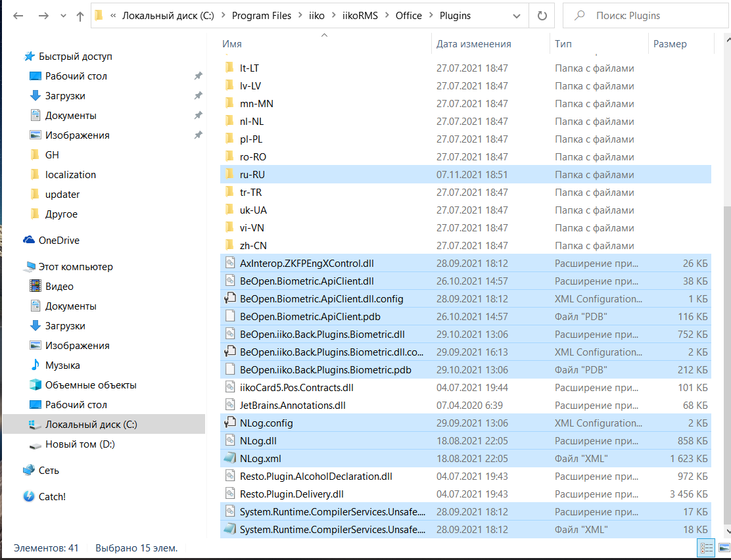The width and height of the screenshot is (731, 560).
Task: Expand address bar history dropdown
Action: (517, 16)
